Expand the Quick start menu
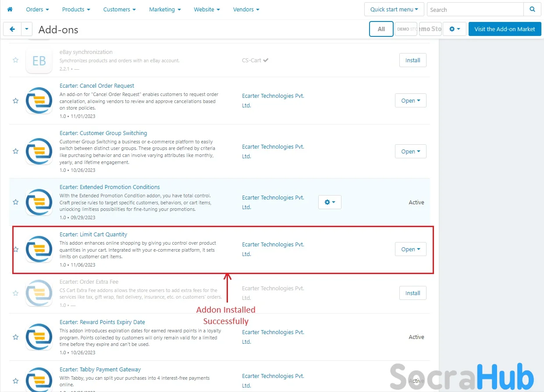544x392 pixels. coord(394,9)
